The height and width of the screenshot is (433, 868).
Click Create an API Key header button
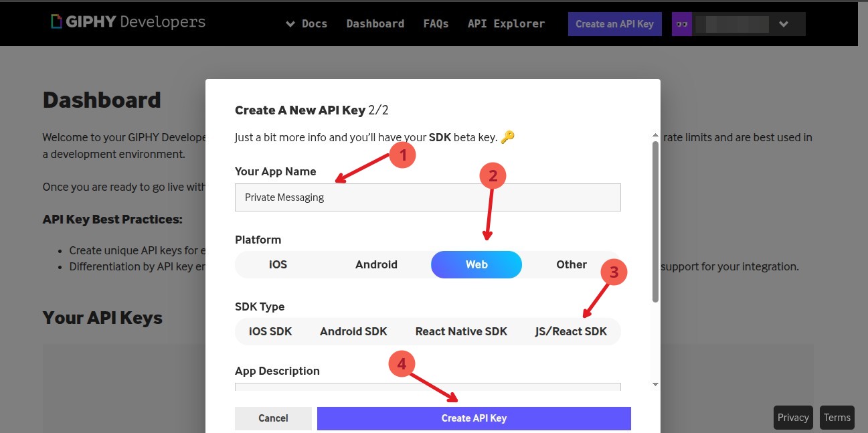pyautogui.click(x=614, y=24)
